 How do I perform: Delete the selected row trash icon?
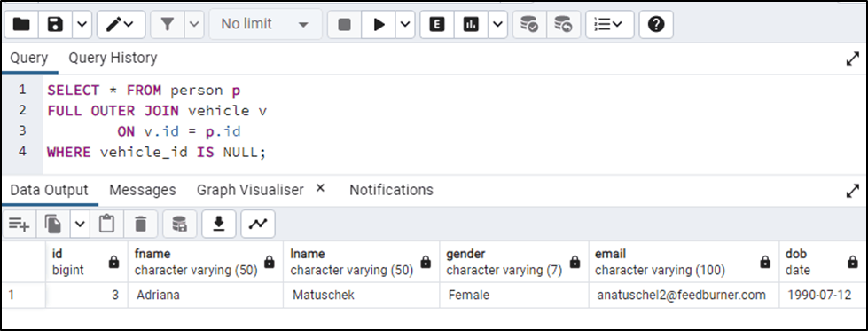(x=141, y=224)
